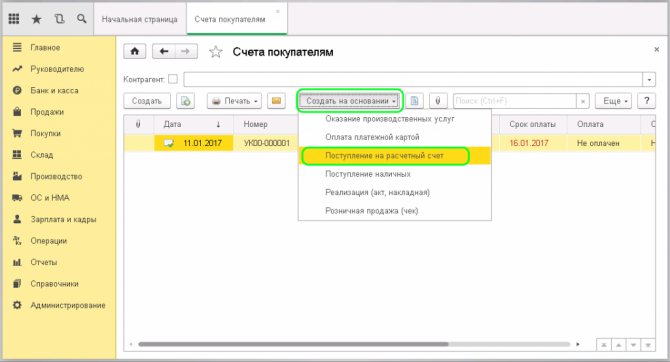
Task: Choose Розничная продажа (чек) entry
Action: [x=394, y=211]
